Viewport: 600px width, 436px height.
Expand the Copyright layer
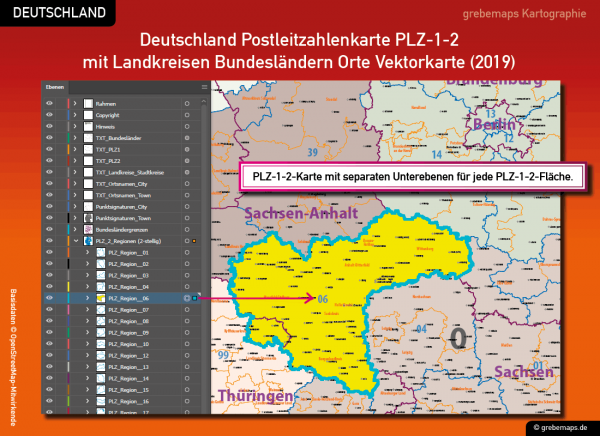coord(77,117)
